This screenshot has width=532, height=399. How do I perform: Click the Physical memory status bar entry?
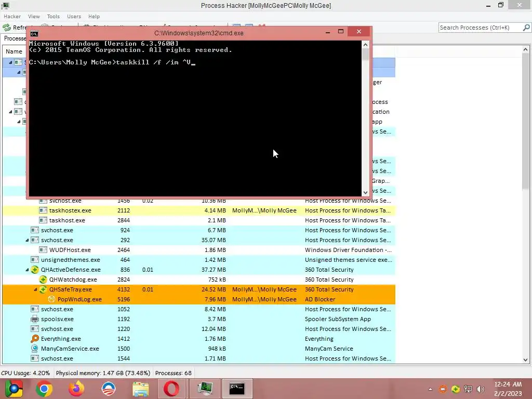point(103,373)
